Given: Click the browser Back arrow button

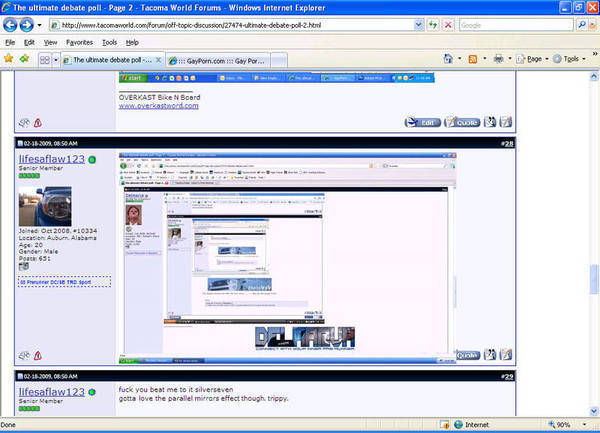Looking at the screenshot, I should point(10,25).
